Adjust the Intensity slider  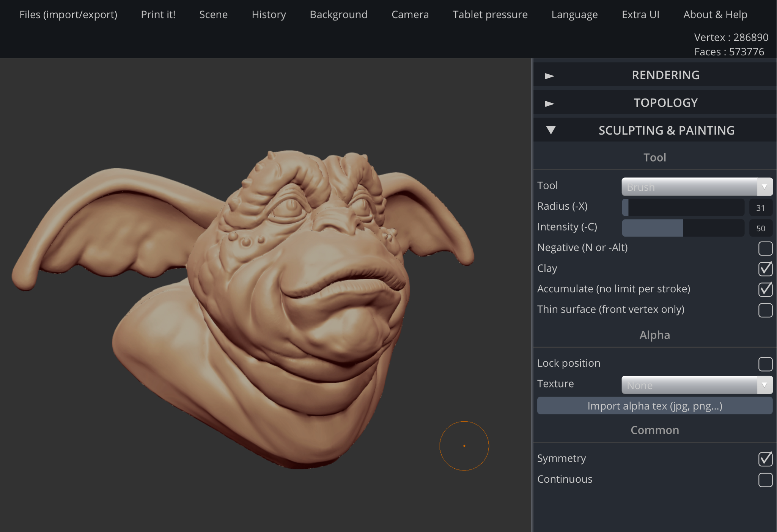tap(683, 228)
